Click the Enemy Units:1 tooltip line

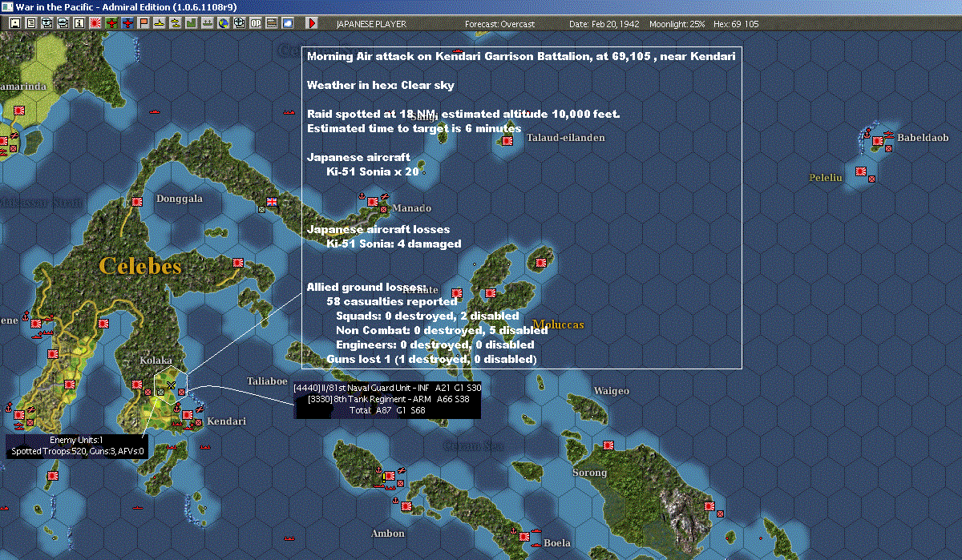pos(76,440)
